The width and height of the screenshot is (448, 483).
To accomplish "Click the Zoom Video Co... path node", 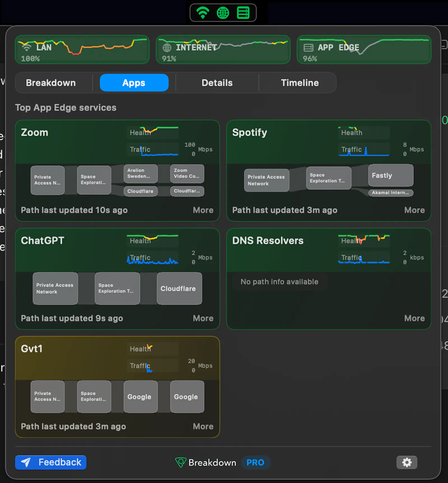I will [x=187, y=173].
